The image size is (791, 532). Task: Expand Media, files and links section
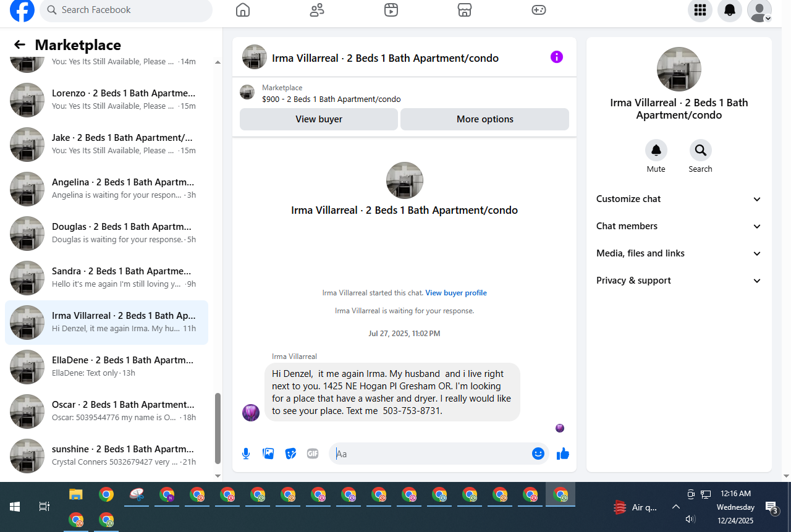[x=679, y=253]
